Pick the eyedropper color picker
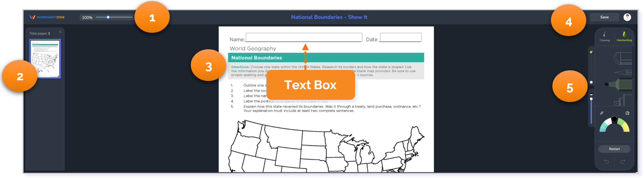 click(x=602, y=113)
